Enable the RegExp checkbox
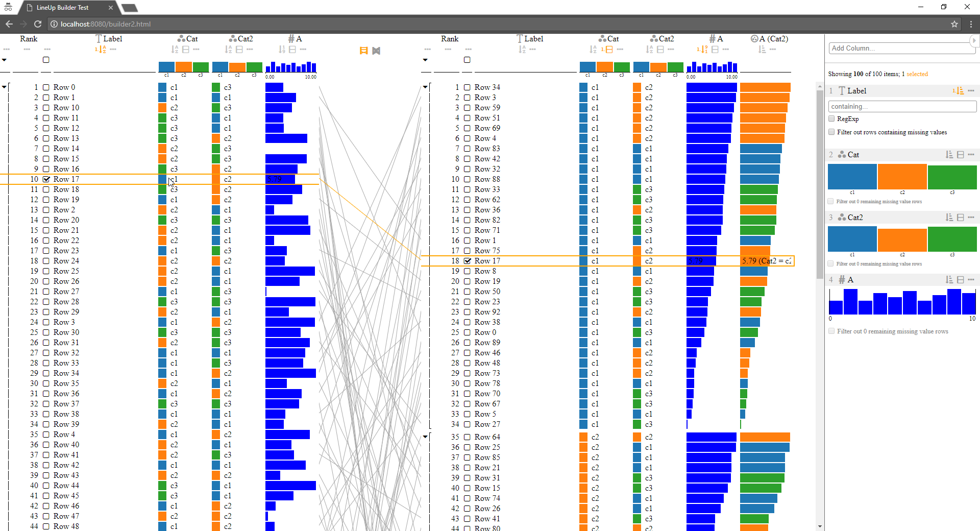 (x=831, y=119)
